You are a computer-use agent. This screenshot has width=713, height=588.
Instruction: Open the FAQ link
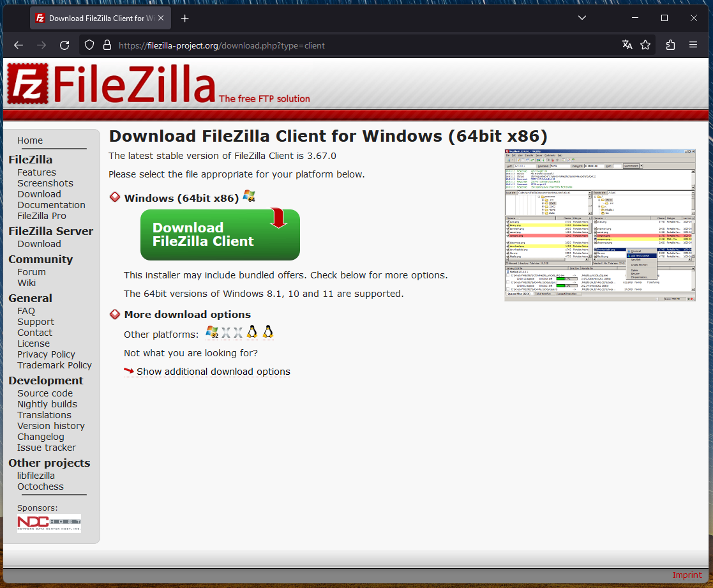coord(26,311)
